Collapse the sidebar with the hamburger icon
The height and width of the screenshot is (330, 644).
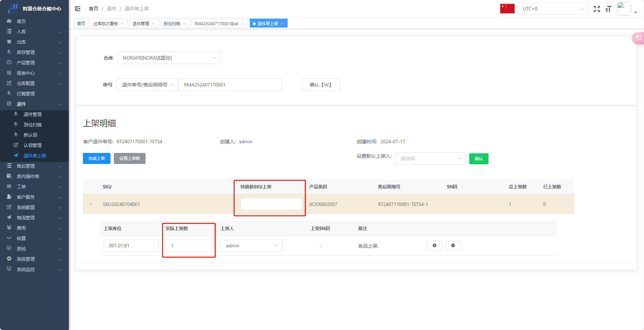(x=77, y=9)
